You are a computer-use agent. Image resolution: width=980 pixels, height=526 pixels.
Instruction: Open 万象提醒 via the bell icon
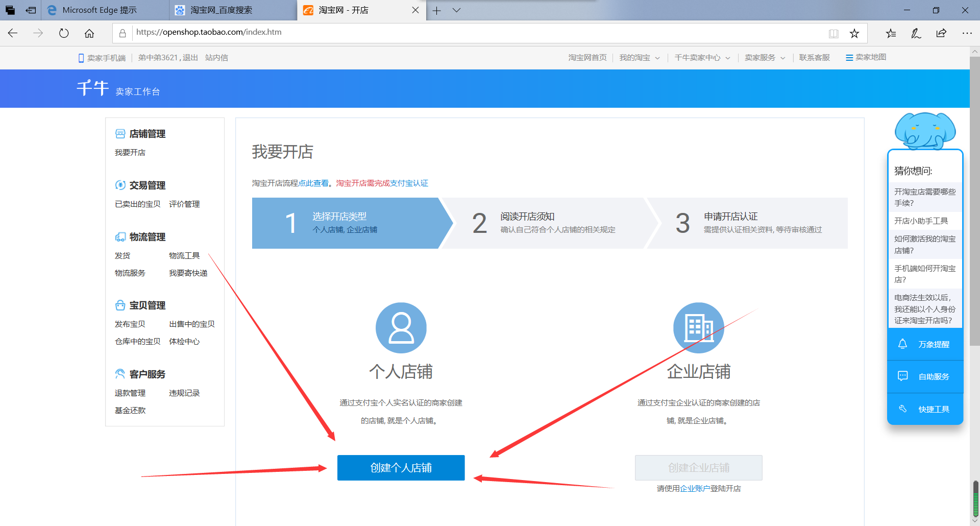click(x=903, y=344)
